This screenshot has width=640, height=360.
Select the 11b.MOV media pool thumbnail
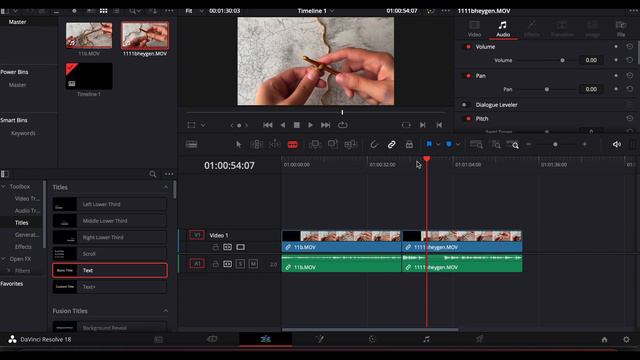pos(89,36)
